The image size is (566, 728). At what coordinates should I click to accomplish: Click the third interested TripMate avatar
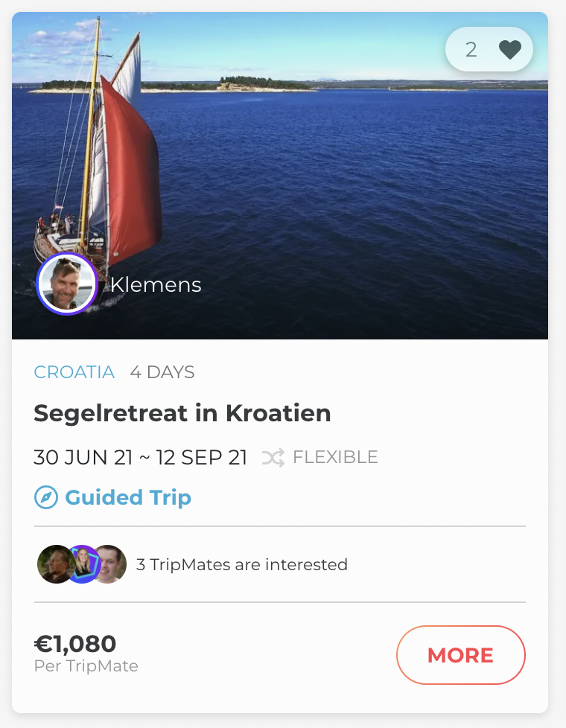(109, 564)
